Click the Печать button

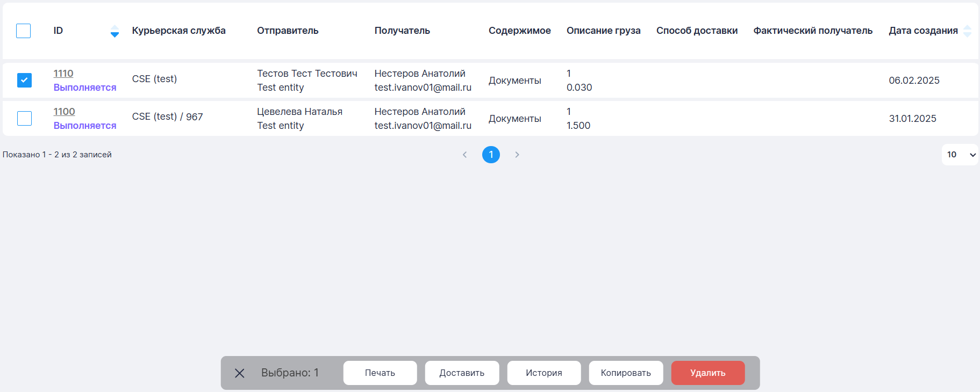pos(380,373)
